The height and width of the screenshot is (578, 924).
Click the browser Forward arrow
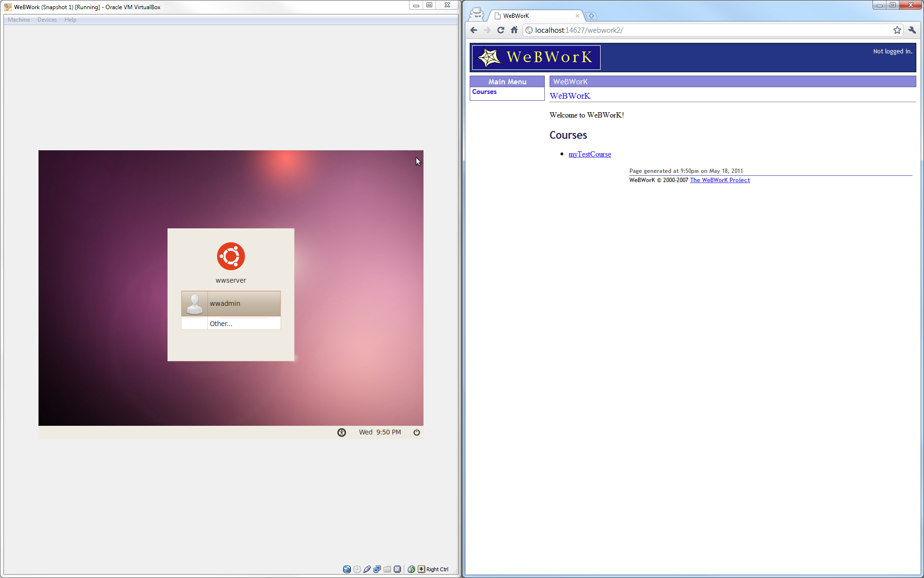tap(487, 30)
